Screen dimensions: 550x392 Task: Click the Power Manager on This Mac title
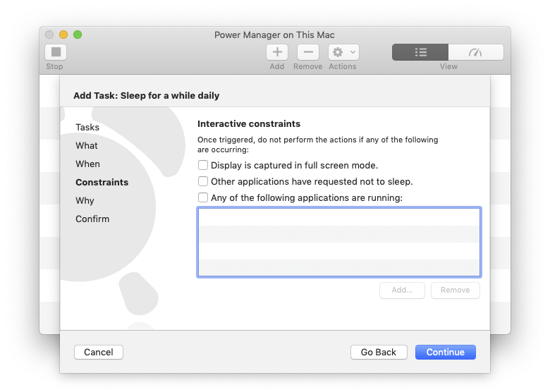point(274,35)
